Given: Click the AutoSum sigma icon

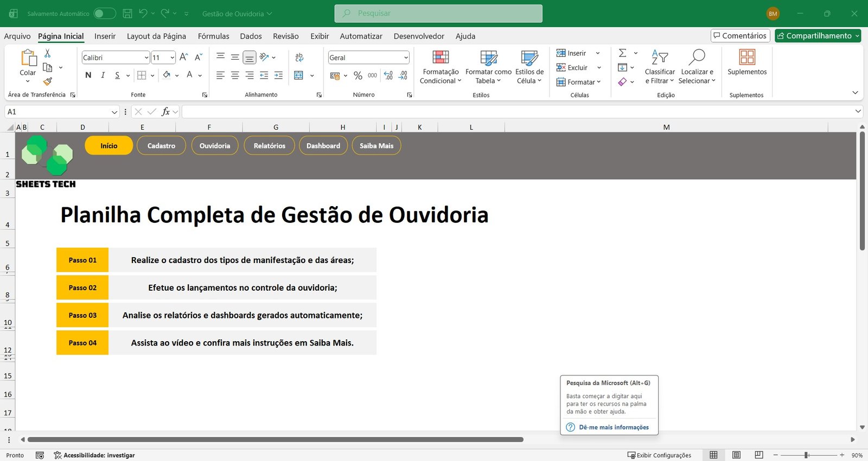Looking at the screenshot, I should click(x=623, y=53).
